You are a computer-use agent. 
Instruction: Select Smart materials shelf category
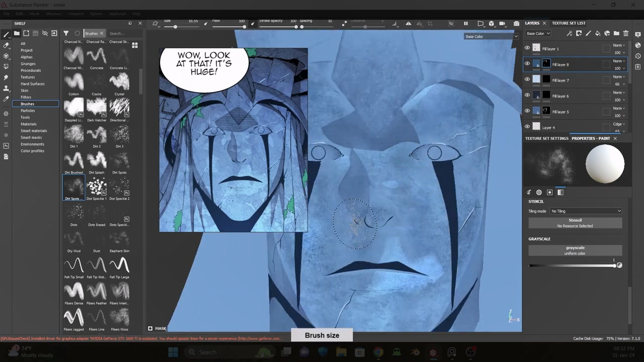(34, 131)
